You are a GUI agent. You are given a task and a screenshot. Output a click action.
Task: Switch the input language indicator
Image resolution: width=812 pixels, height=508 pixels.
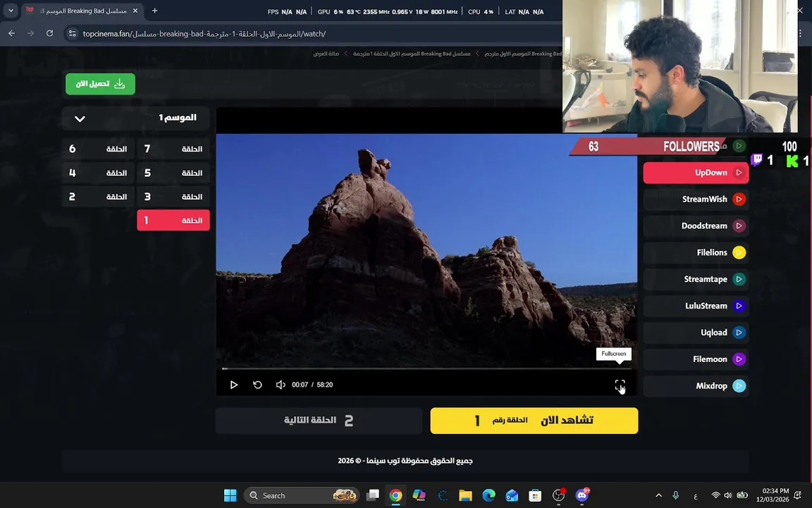(x=696, y=496)
